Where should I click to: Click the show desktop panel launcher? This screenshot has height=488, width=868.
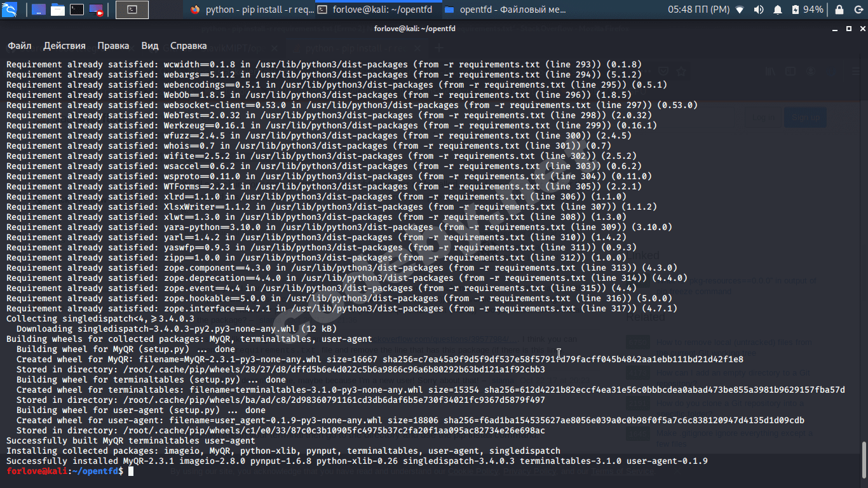point(38,10)
